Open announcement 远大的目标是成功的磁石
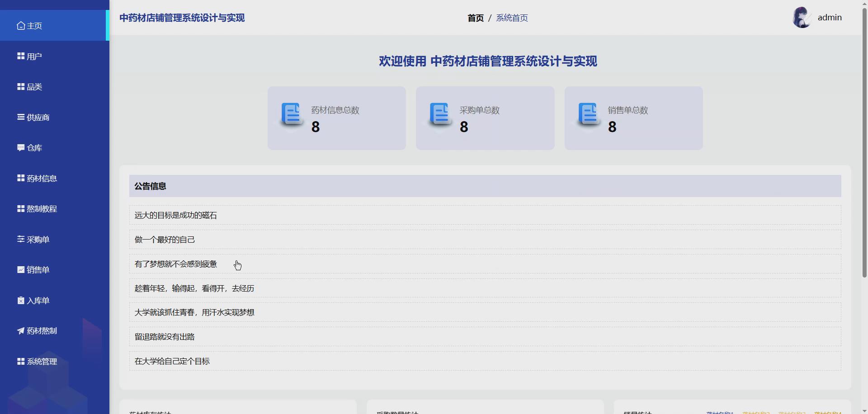Screen dimensions: 868x414 [x=485, y=215]
